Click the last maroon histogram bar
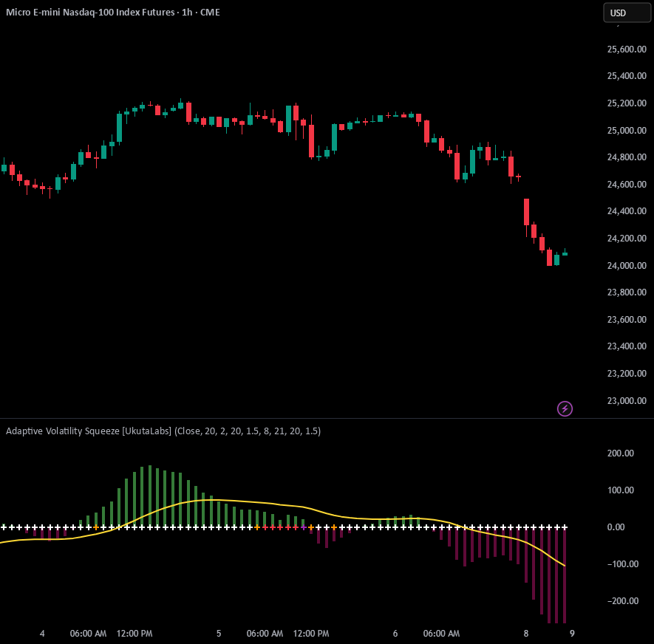Screen dimensions: 654x644 point(565,575)
